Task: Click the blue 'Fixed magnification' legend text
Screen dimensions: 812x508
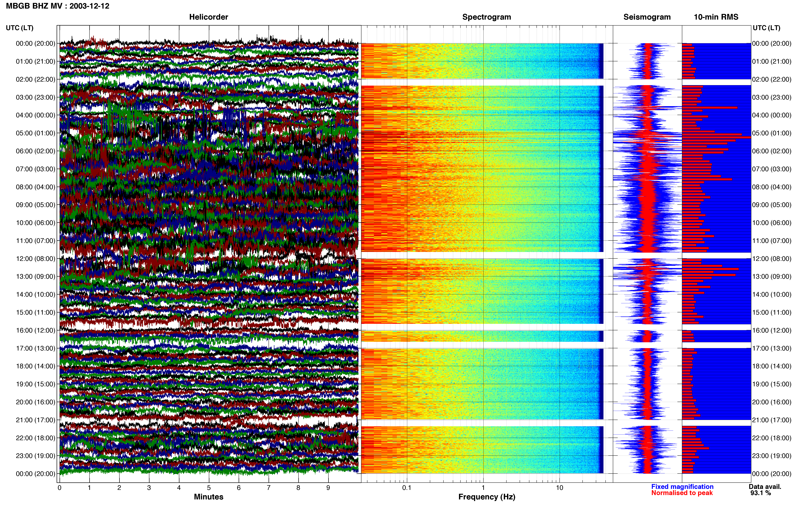Action: coord(682,486)
